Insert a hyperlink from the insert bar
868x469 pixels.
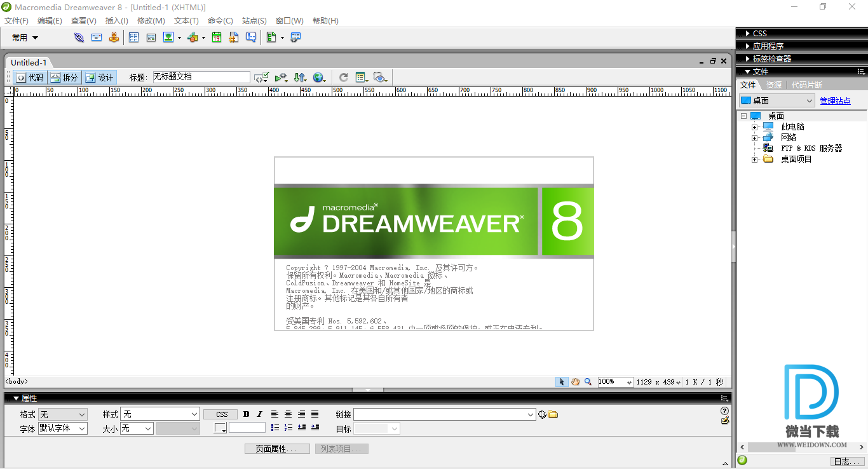(x=79, y=37)
